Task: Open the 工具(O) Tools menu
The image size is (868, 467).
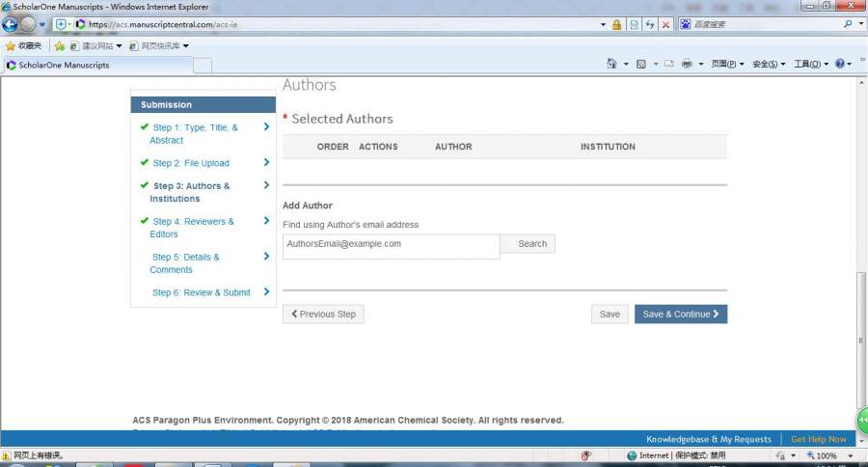Action: tap(811, 64)
